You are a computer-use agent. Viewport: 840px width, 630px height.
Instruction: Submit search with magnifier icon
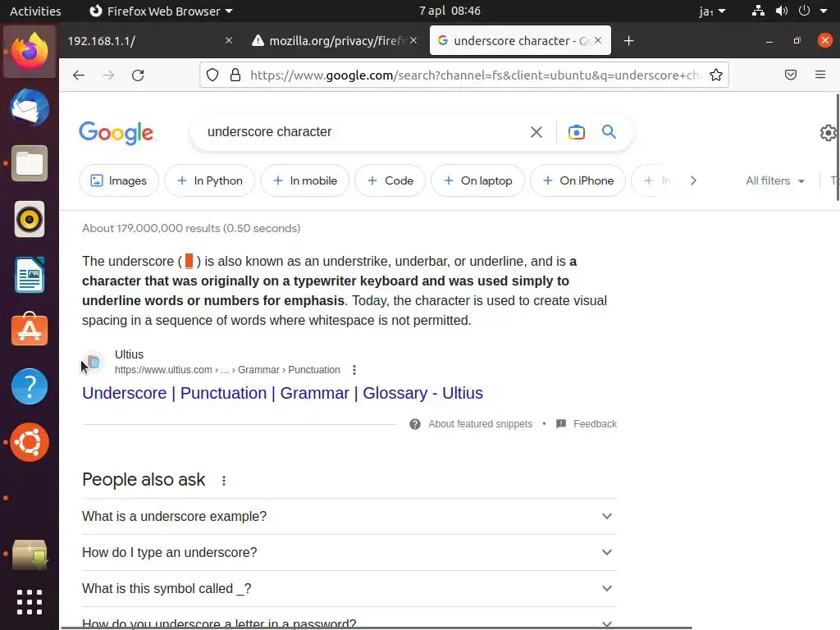coord(609,132)
